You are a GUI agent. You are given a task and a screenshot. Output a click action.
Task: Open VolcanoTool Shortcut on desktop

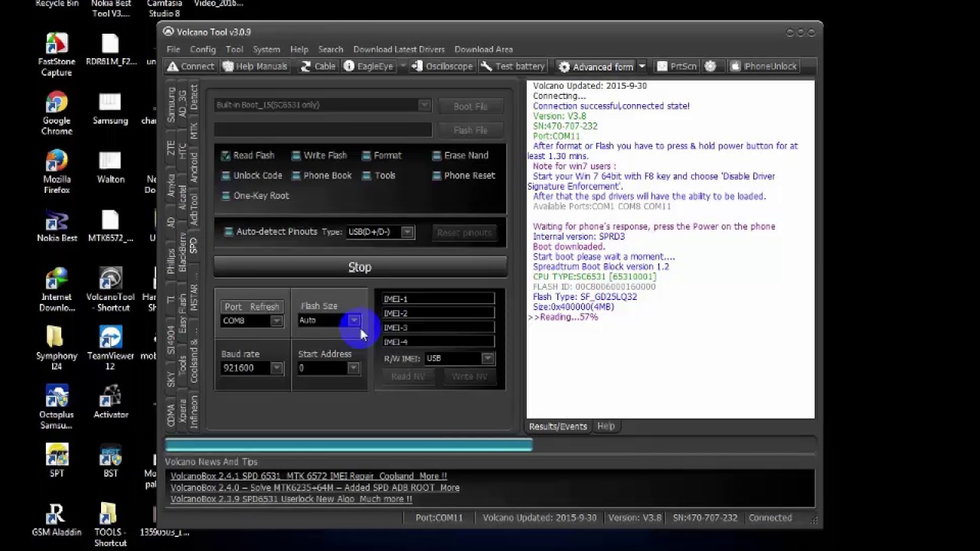point(110,290)
